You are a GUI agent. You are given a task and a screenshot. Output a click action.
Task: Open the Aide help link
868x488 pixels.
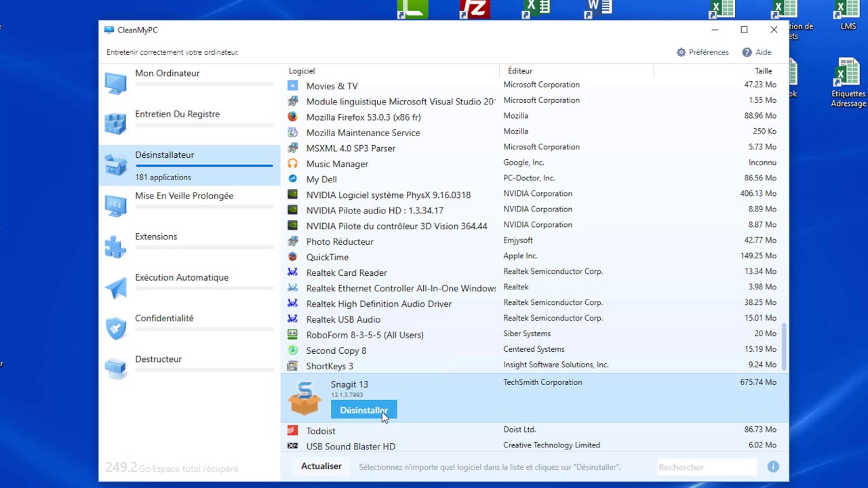click(757, 52)
